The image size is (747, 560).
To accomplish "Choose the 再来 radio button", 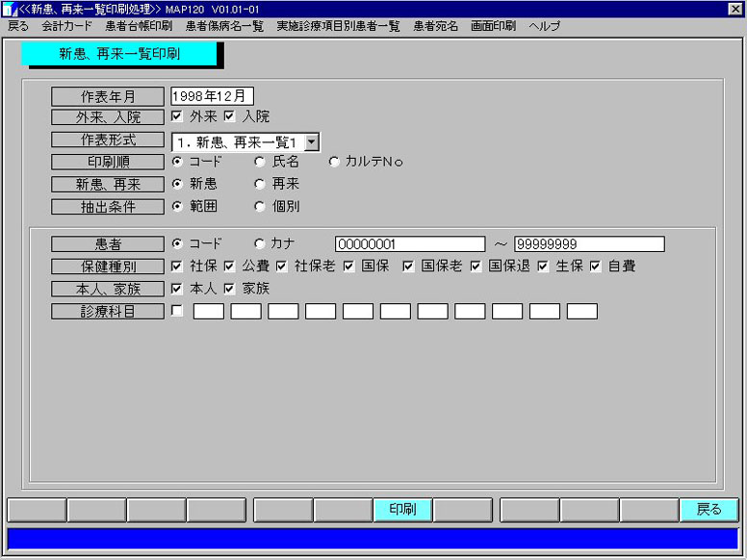I will tap(259, 184).
